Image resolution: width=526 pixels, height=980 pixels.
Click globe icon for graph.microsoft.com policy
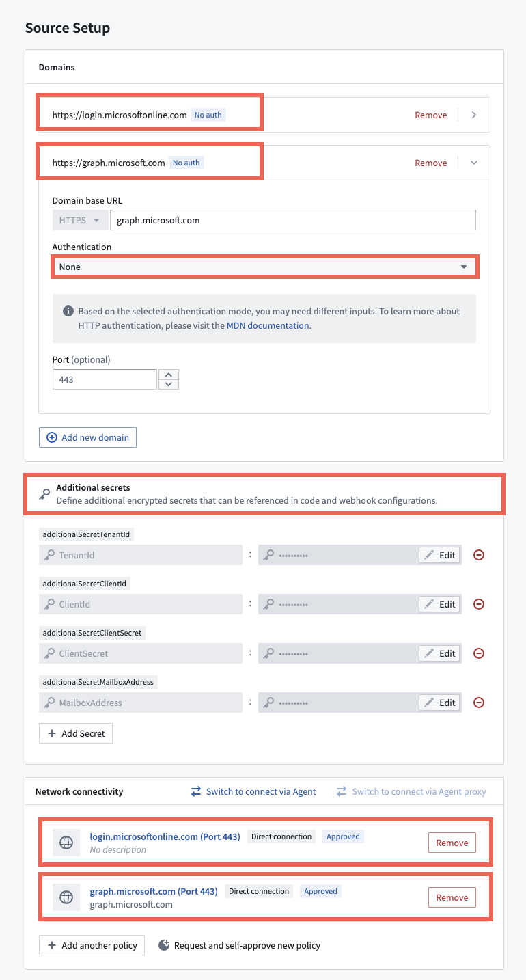point(66,897)
